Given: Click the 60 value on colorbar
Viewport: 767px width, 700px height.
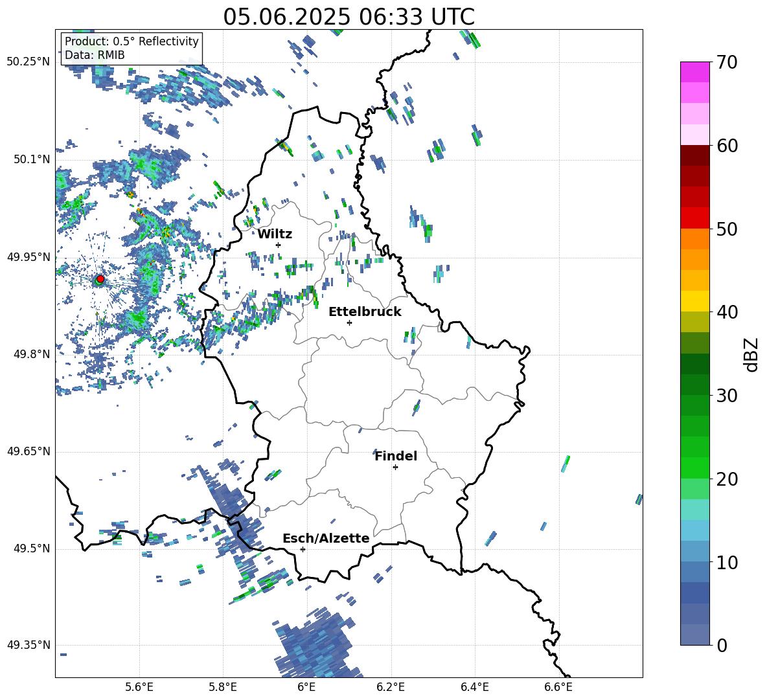Looking at the screenshot, I should (727, 146).
